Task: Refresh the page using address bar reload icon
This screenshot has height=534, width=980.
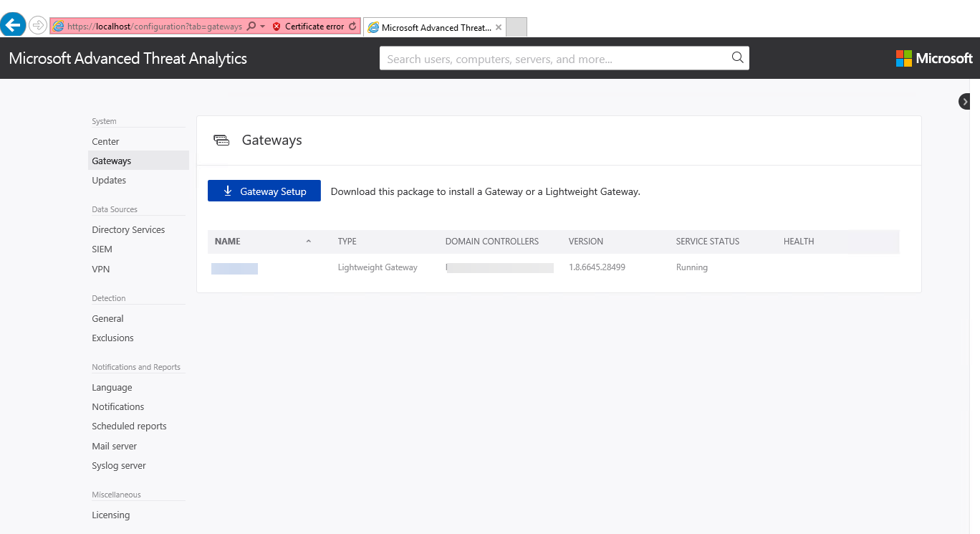Action: (x=352, y=27)
